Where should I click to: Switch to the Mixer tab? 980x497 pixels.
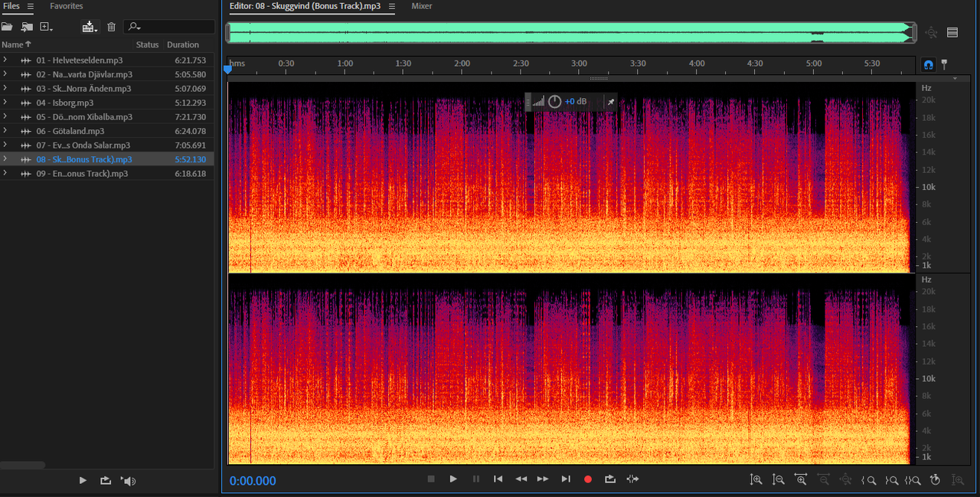click(x=421, y=6)
